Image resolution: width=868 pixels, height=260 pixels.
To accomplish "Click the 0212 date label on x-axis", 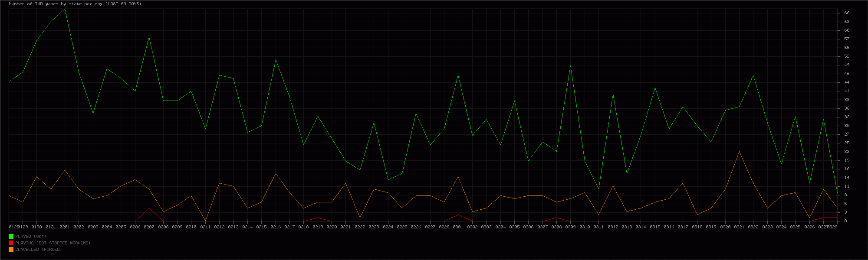I will (x=219, y=227).
